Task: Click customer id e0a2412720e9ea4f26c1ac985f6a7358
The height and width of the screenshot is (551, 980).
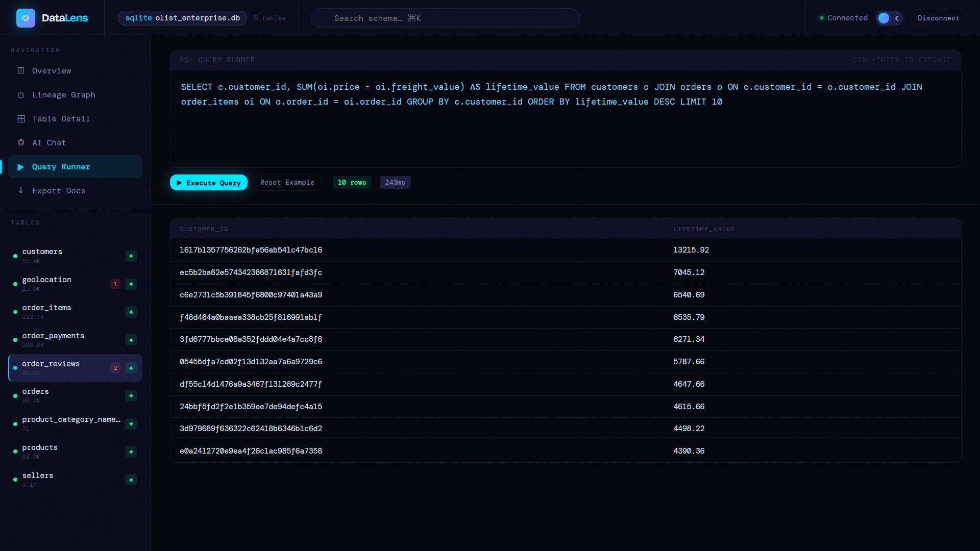Action: click(251, 451)
